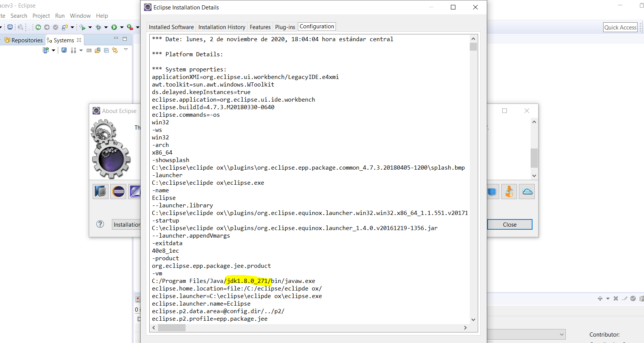644x343 pixels.
Task: Click the grey checkmark toolbar icon
Action: 56,27
